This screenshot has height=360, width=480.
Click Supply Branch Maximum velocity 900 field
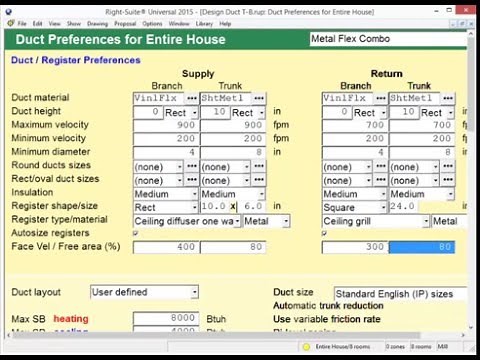(166, 125)
